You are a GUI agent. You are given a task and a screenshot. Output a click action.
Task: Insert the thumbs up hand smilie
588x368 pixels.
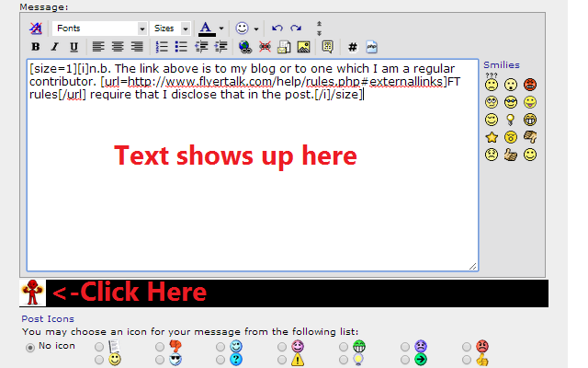pos(511,155)
